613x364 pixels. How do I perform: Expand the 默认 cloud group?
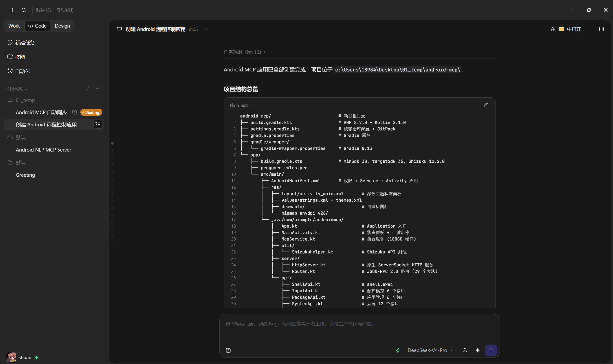pos(17,138)
